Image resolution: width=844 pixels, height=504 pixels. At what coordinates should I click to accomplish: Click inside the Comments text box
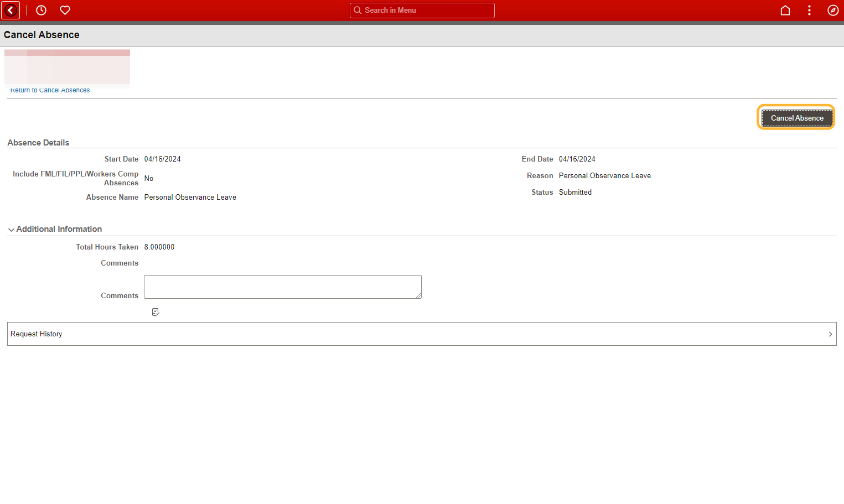[283, 287]
